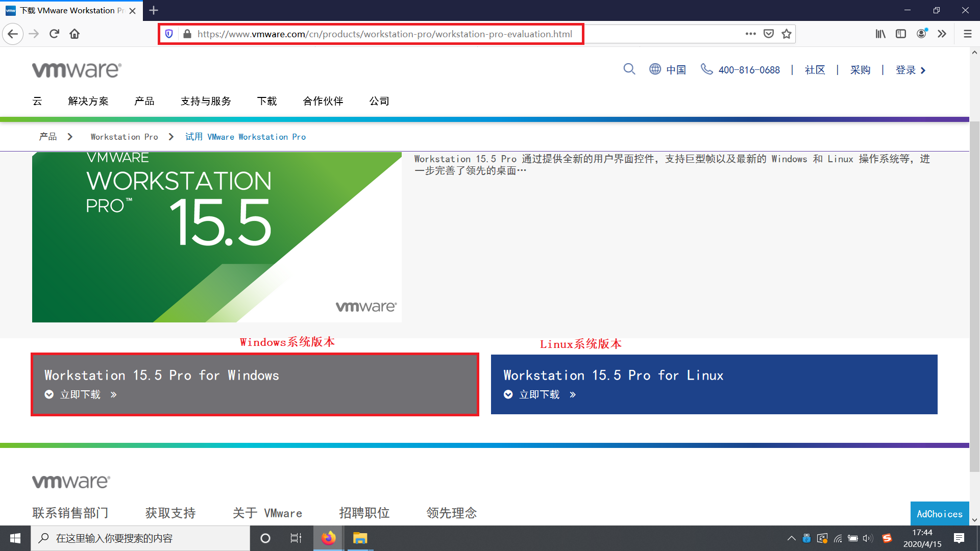
Task: Go to the browser home page
Action: (x=75, y=34)
